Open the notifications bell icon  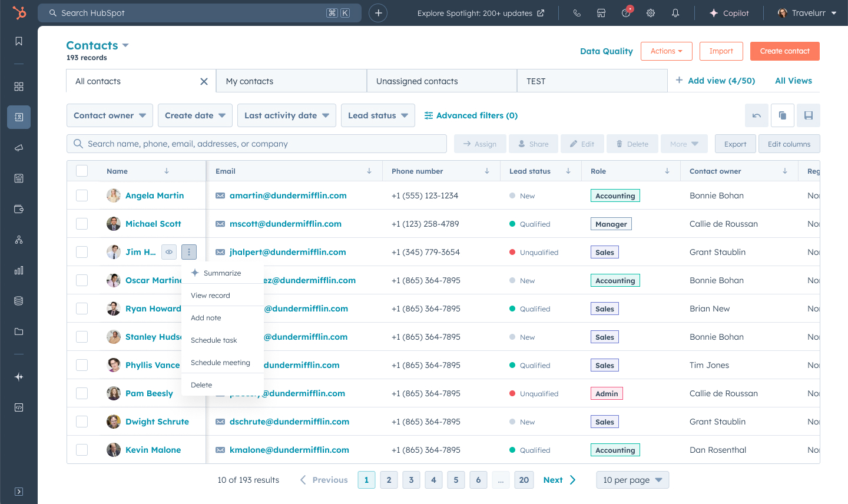(675, 13)
